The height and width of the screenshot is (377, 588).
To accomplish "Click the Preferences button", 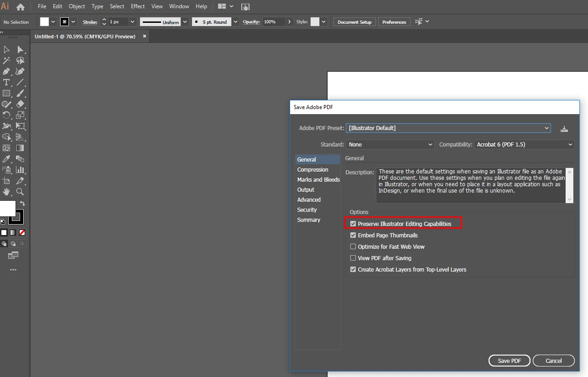I will click(x=394, y=22).
